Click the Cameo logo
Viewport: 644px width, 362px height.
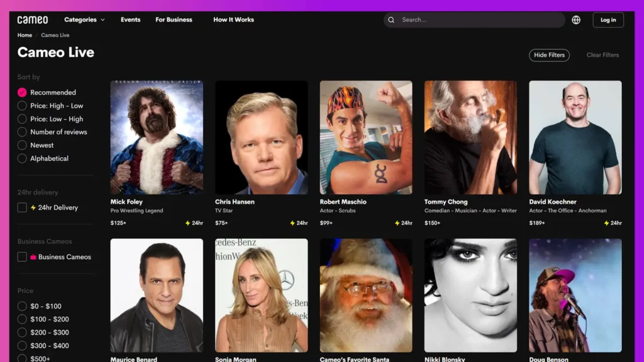(x=33, y=19)
